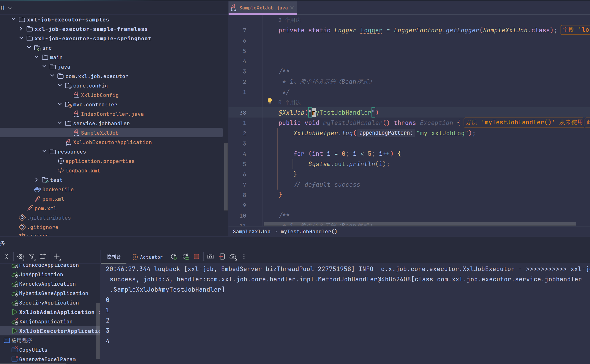Click the camera thread dump icon

point(210,256)
